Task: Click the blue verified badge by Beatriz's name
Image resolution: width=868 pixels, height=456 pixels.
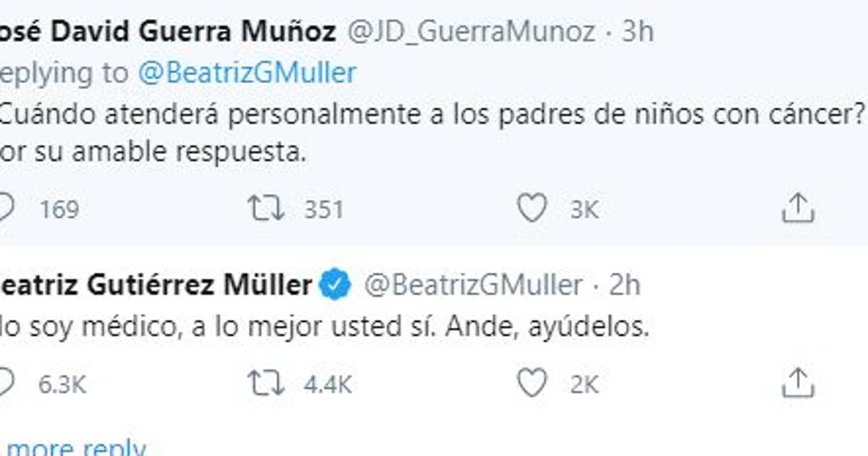Action: [x=336, y=284]
